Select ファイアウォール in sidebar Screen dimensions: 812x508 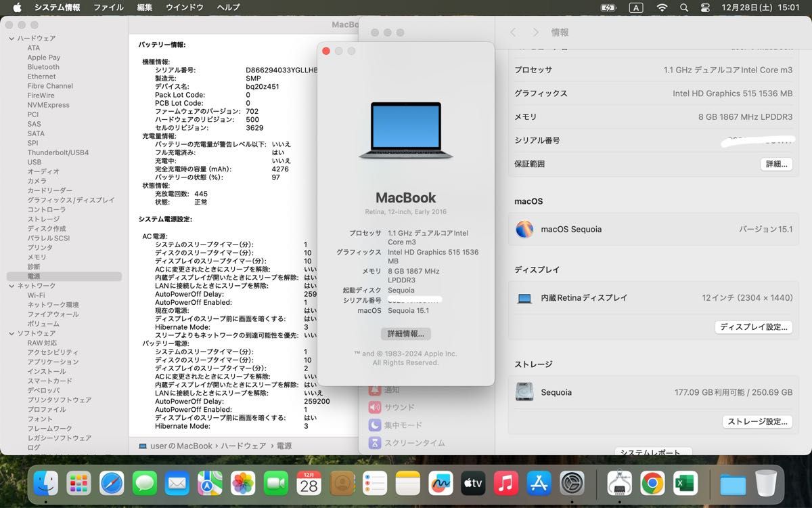pyautogui.click(x=53, y=314)
